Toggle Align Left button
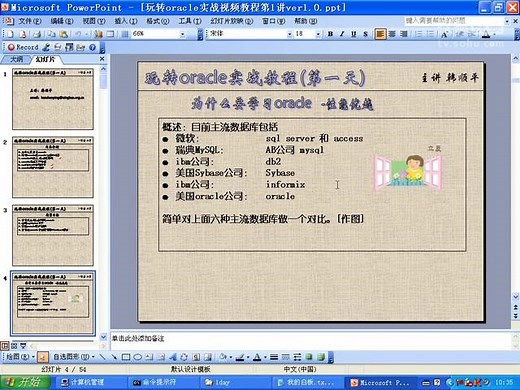Screen dimensions: 520x390 click(380, 34)
